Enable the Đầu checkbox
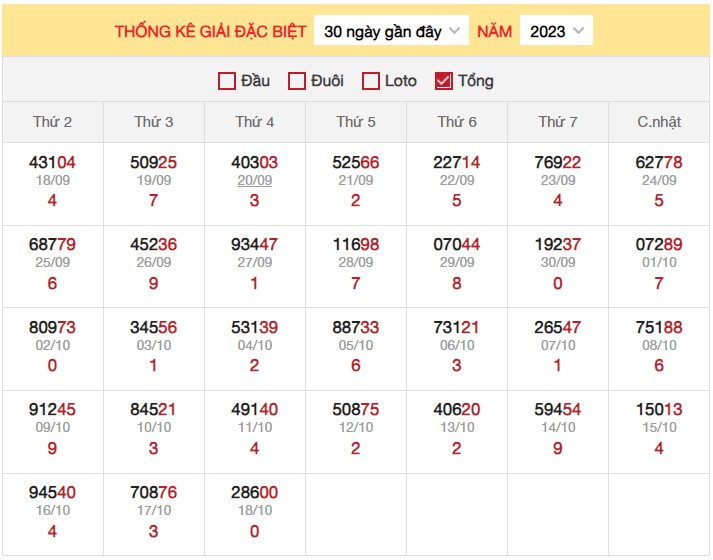This screenshot has height=560, width=713. click(227, 81)
